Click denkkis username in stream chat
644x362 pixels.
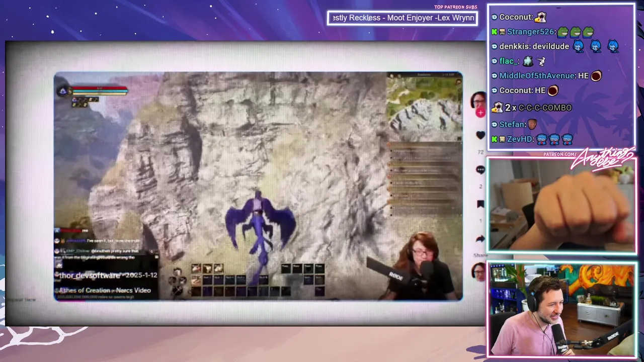(x=514, y=46)
